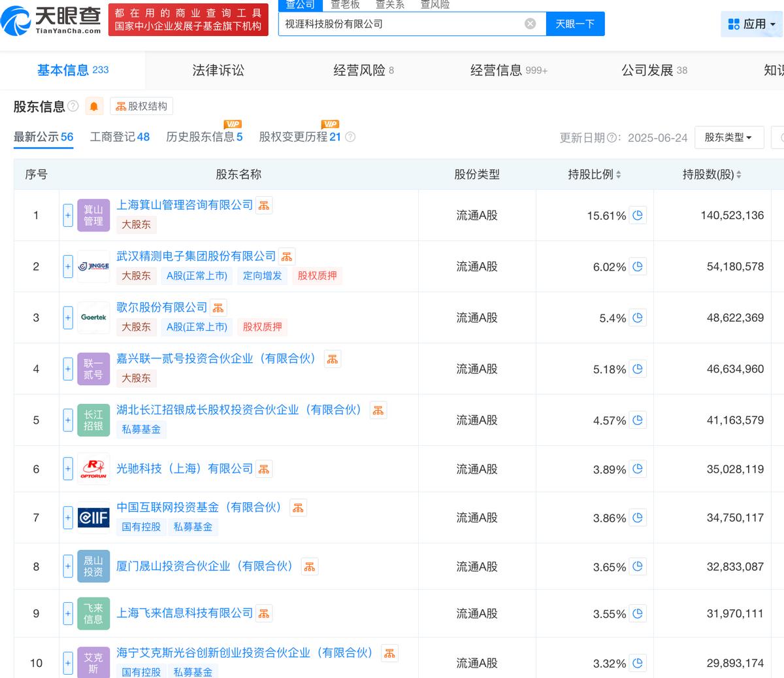Open equity structure icon for 海宁艾克斯光谷
The image size is (784, 678).
click(389, 653)
